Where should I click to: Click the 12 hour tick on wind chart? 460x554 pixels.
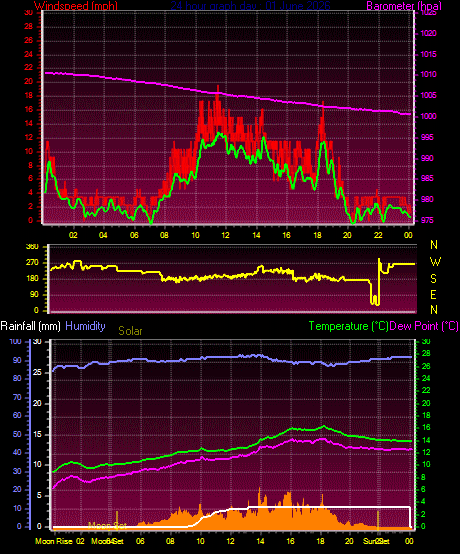point(225,235)
